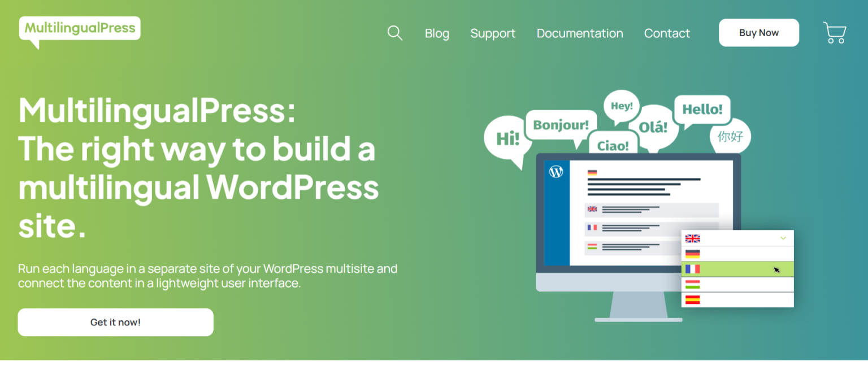Open the Blog menu item
This screenshot has width=868, height=366.
click(x=437, y=33)
